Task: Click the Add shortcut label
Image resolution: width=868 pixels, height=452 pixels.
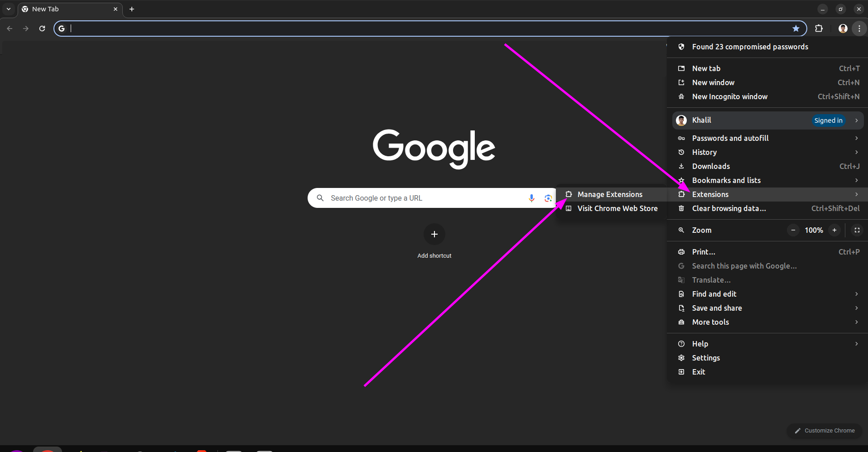Action: pos(434,256)
